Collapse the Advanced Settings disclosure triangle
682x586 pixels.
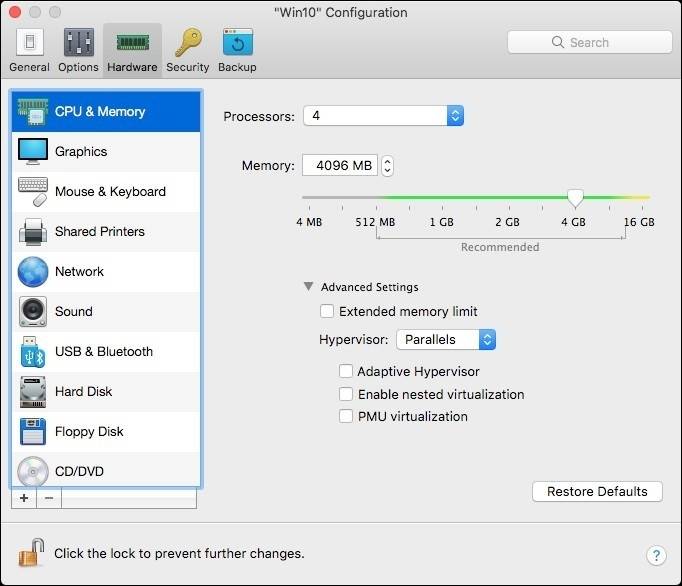coord(308,286)
